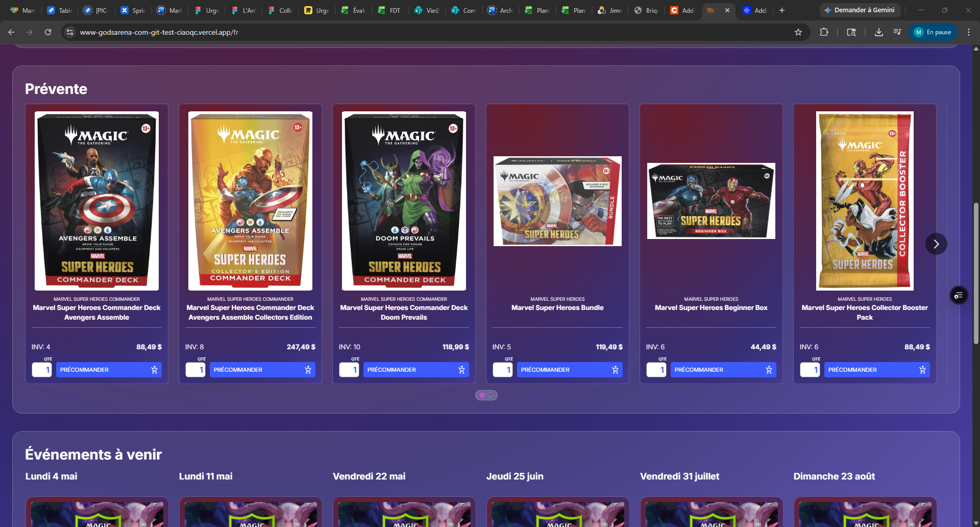Open the floating filter list icon
The image size is (980, 527).
(959, 295)
